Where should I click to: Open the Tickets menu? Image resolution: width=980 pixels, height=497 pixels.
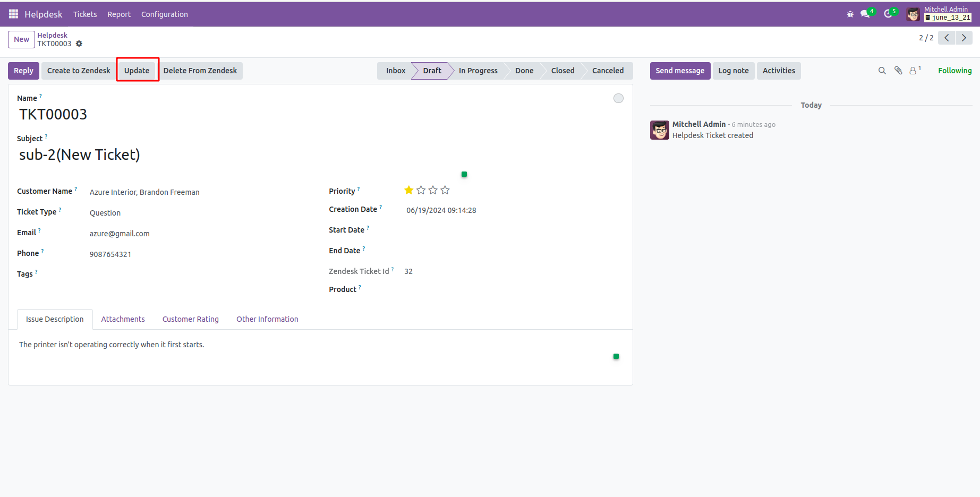[x=85, y=14]
